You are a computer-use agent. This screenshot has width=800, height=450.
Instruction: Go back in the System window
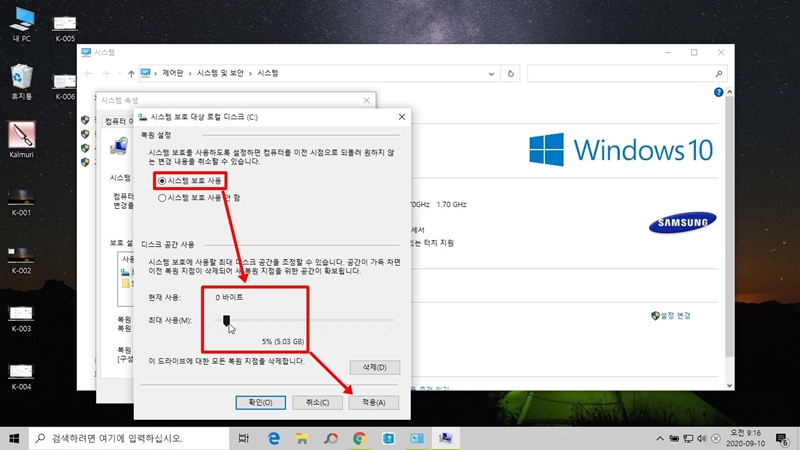88,73
